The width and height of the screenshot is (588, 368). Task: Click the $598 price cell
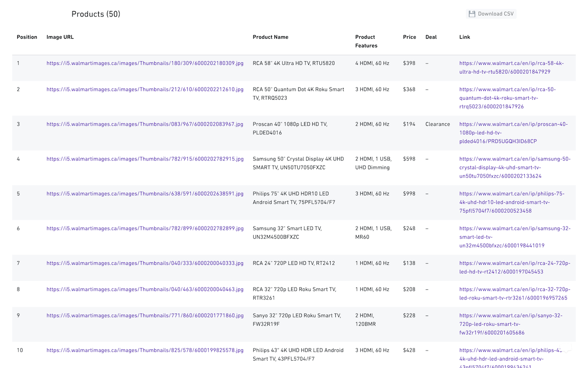409,159
